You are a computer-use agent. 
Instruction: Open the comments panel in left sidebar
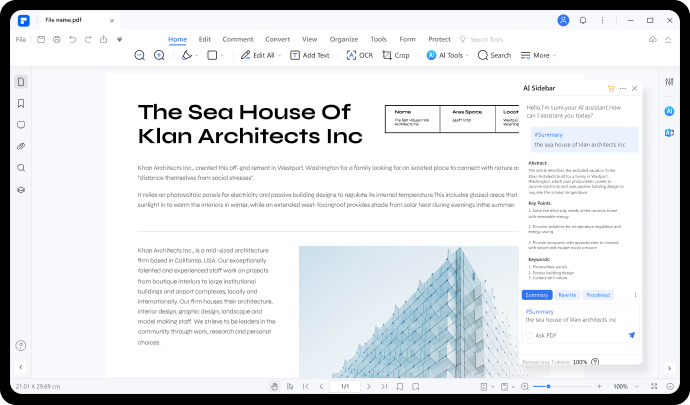21,125
